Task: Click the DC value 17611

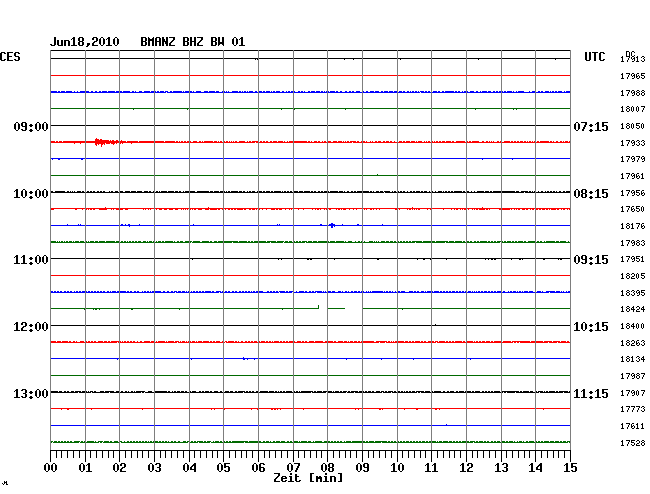Action: pyautogui.click(x=633, y=426)
